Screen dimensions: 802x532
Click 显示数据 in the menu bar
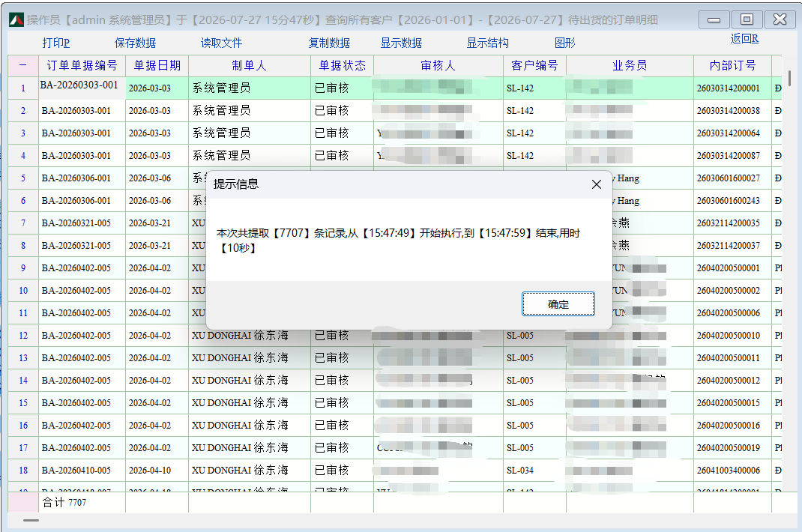(401, 43)
